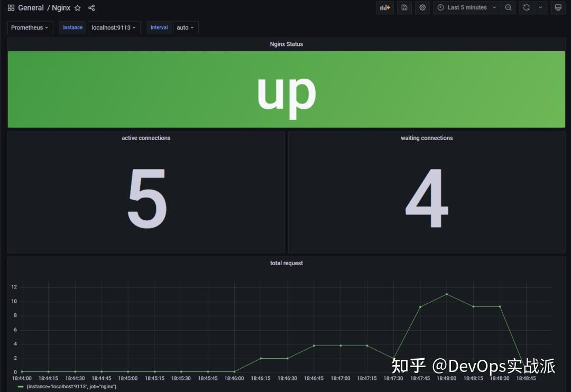
Task: Open the Last 5 minutes time picker
Action: [467, 7]
